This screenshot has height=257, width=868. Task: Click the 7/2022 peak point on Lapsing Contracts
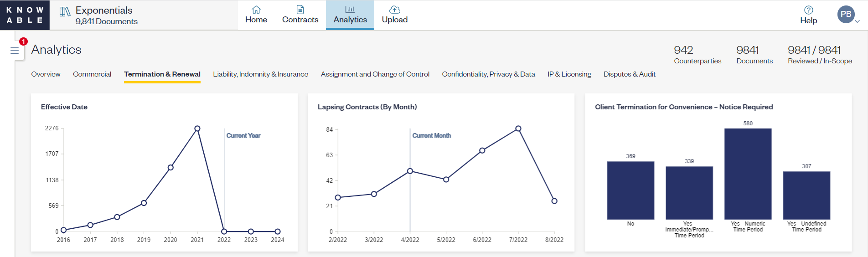coord(518,128)
